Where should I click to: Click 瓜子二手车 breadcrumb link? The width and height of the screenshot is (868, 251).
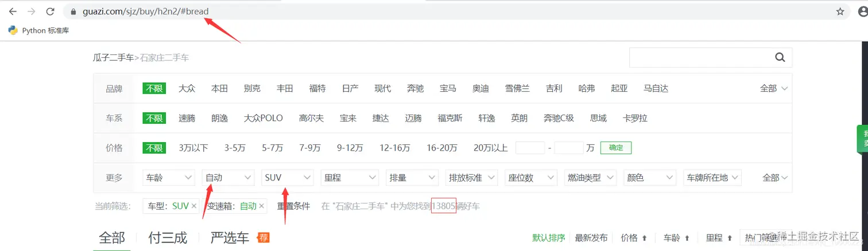coord(113,57)
